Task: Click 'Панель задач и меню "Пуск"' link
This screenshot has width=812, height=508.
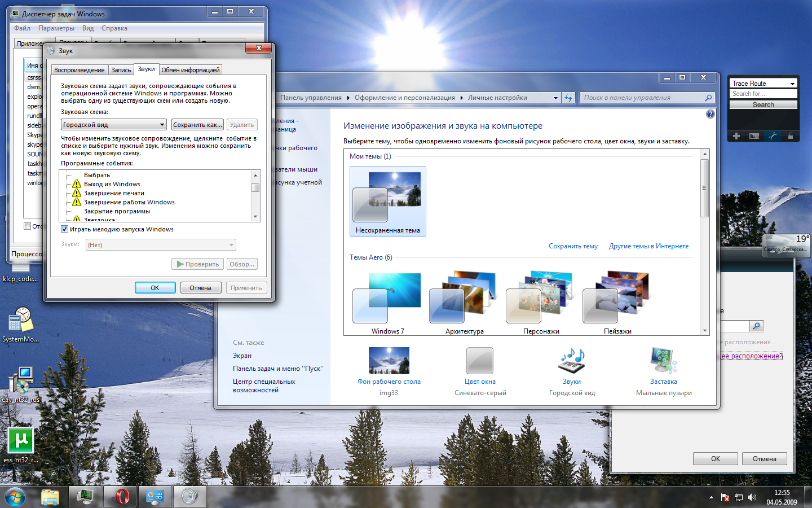Action: 278,369
